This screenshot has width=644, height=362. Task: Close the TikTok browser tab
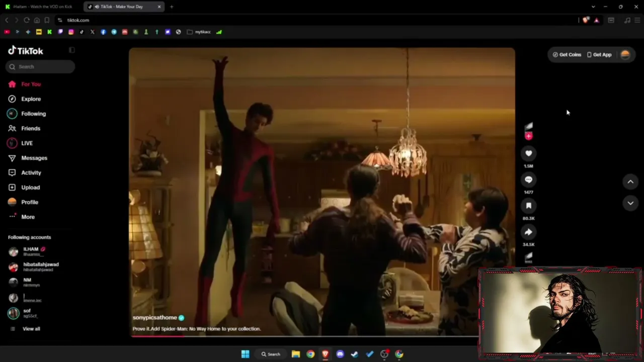pos(159,7)
